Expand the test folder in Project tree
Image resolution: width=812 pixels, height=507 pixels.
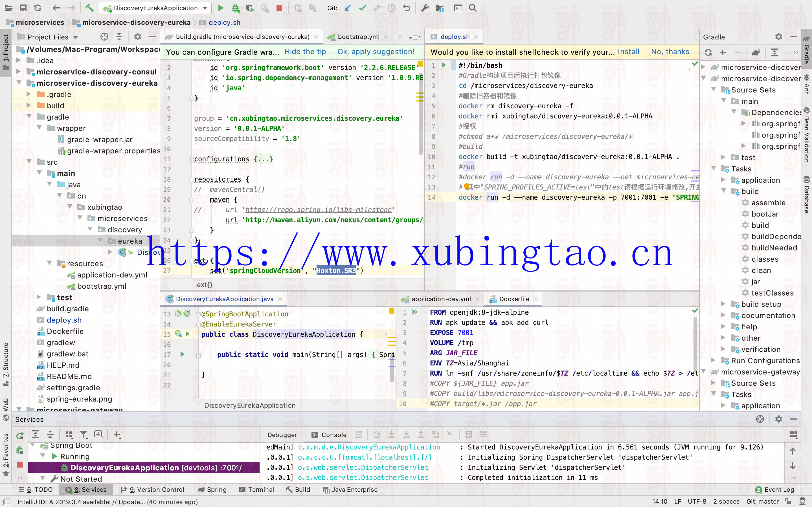[x=39, y=297]
